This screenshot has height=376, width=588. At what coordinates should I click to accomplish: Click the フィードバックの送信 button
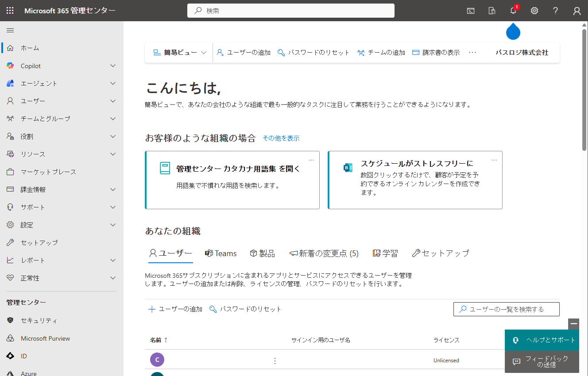(x=542, y=362)
